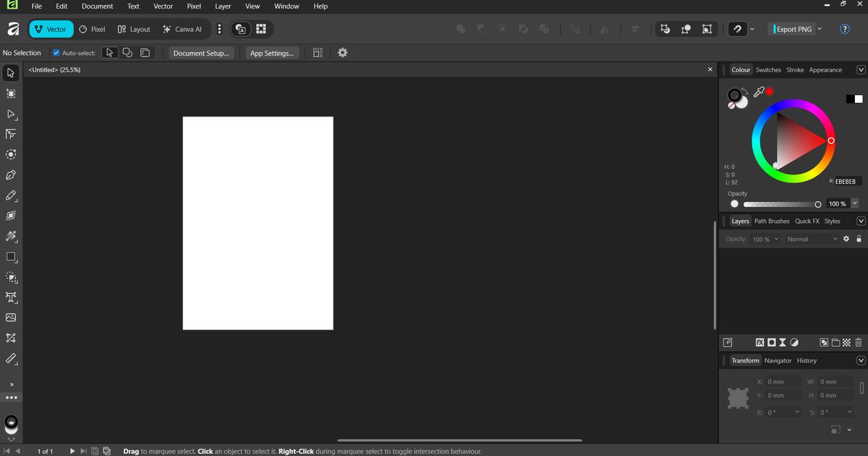The height and width of the screenshot is (456, 868).
Task: Open Layer Effects with the fx icon
Action: point(759,342)
